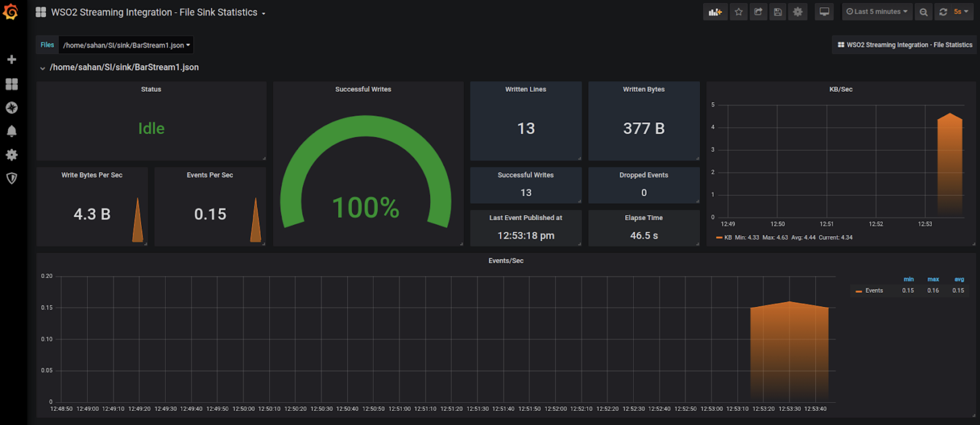The width and height of the screenshot is (980, 425).
Task: Click the Written Bytes panel title
Action: click(644, 89)
